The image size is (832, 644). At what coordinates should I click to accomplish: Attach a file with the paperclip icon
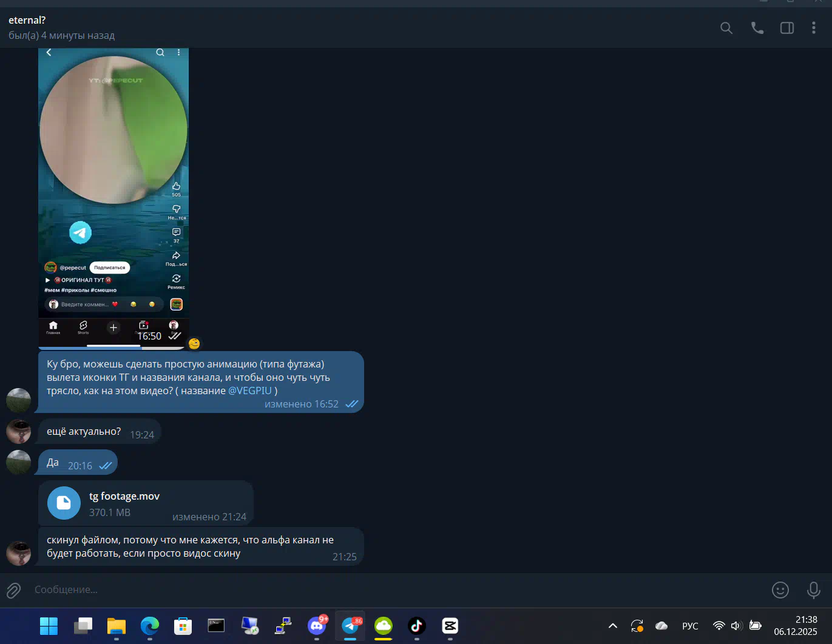coord(13,590)
